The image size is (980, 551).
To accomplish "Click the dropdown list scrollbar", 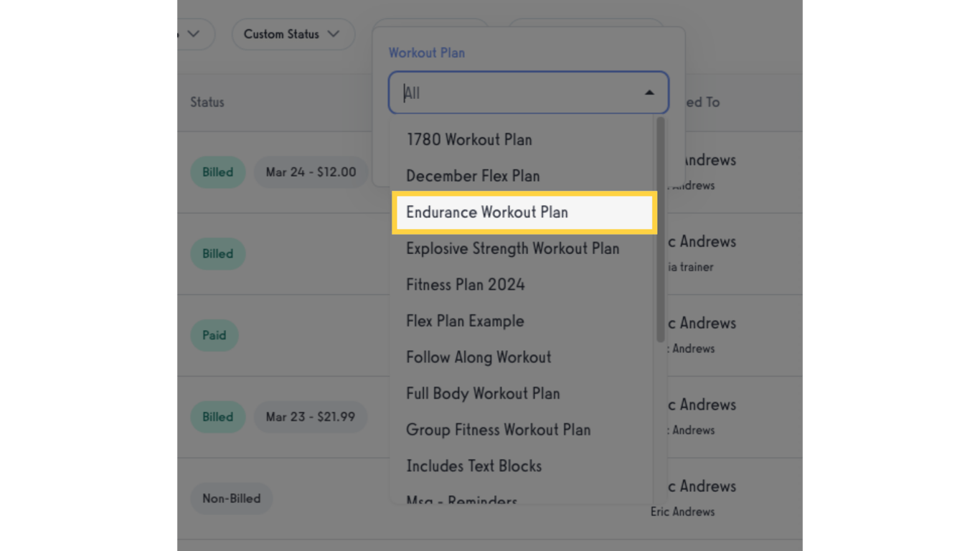I will pyautogui.click(x=659, y=222).
